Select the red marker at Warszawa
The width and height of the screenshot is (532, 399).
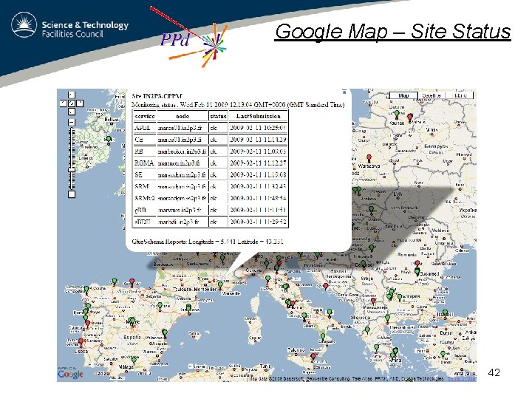pyautogui.click(x=369, y=159)
